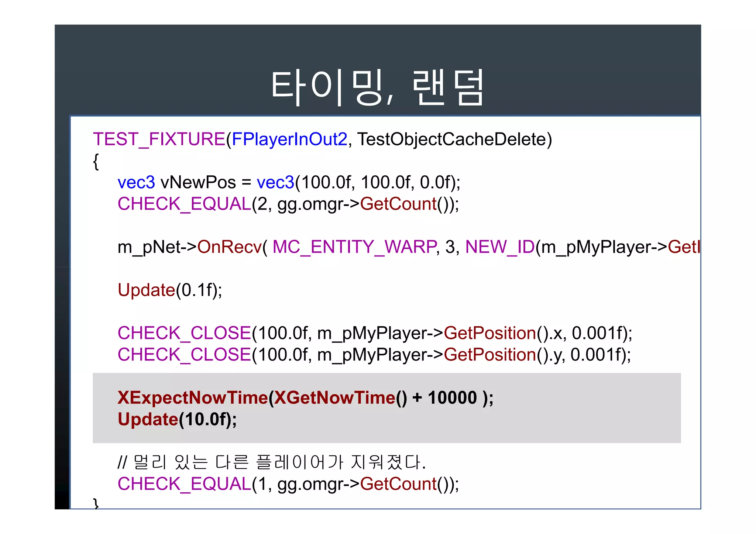Click XExpectNowTime in highlighted block
Viewport: 756px width, 534px height.
tap(193, 398)
